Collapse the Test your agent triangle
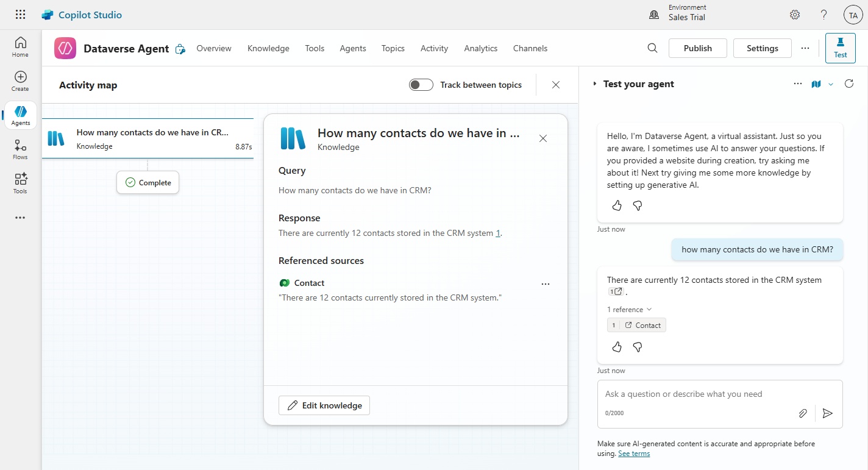 tap(595, 84)
